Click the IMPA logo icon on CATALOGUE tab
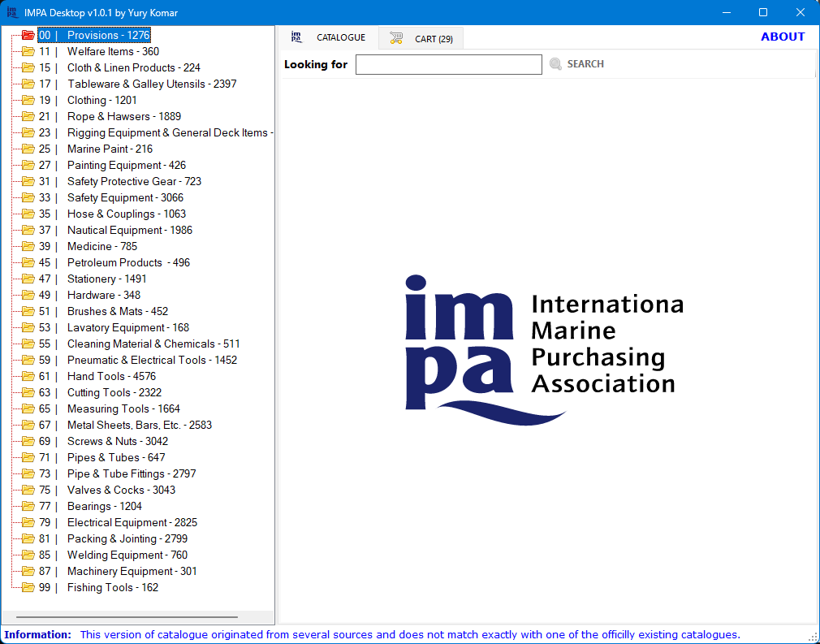This screenshot has height=644, width=820. pos(296,37)
